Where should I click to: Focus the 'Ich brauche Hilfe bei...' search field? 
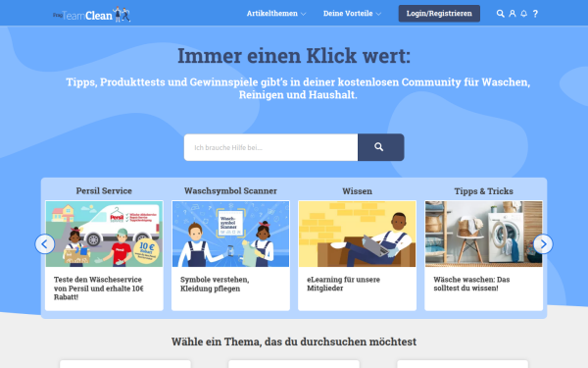(270, 147)
